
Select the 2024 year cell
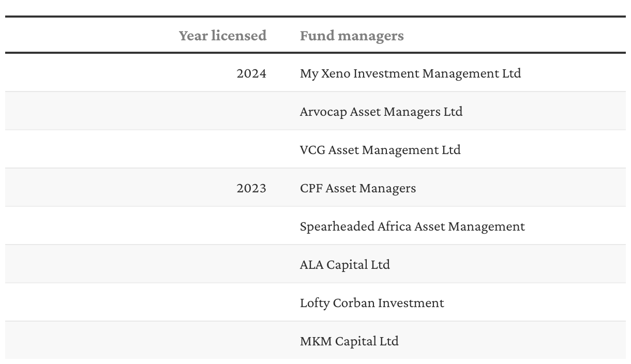pyautogui.click(x=251, y=73)
